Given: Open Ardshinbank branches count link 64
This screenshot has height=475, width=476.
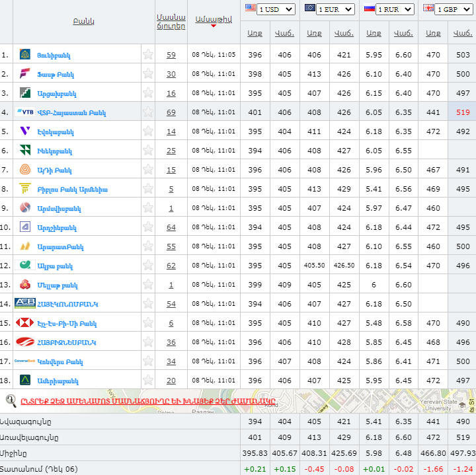Looking at the screenshot, I should pos(171,227).
